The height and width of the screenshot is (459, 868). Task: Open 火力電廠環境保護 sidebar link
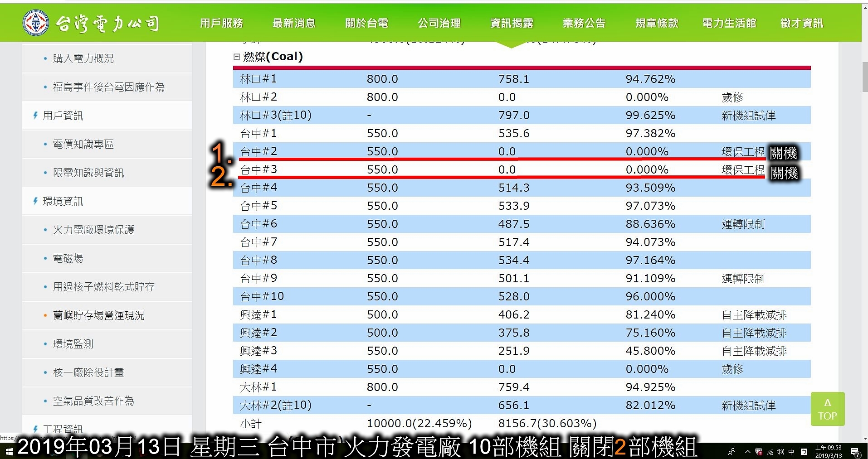click(x=93, y=230)
